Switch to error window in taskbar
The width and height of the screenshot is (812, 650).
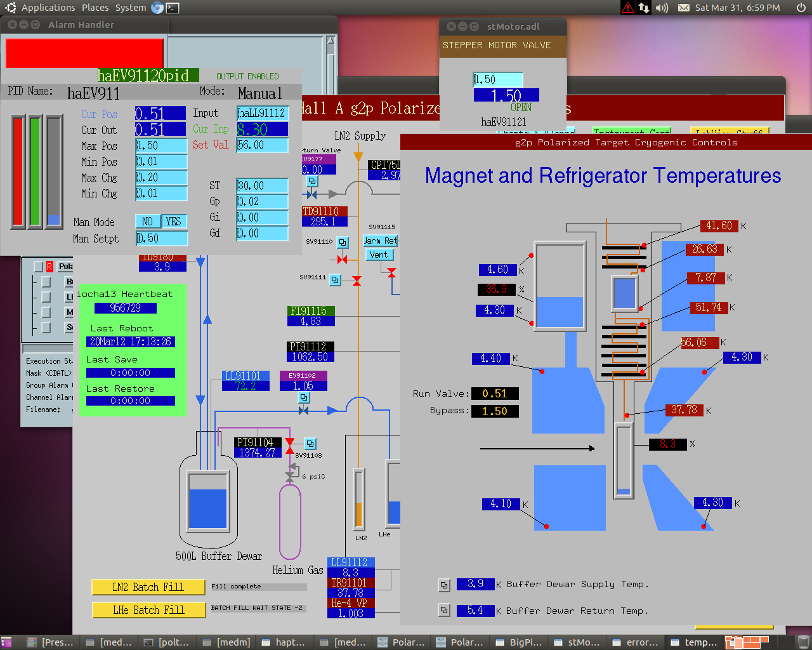(x=635, y=642)
